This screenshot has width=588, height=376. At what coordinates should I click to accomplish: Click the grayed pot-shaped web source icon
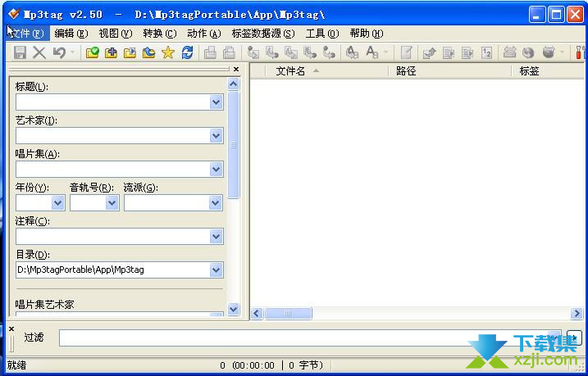[x=549, y=52]
